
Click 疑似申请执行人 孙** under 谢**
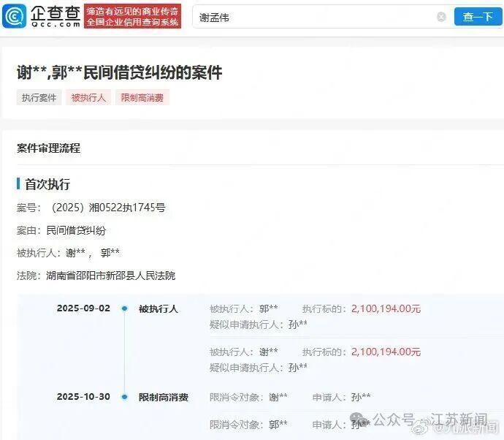[259, 368]
